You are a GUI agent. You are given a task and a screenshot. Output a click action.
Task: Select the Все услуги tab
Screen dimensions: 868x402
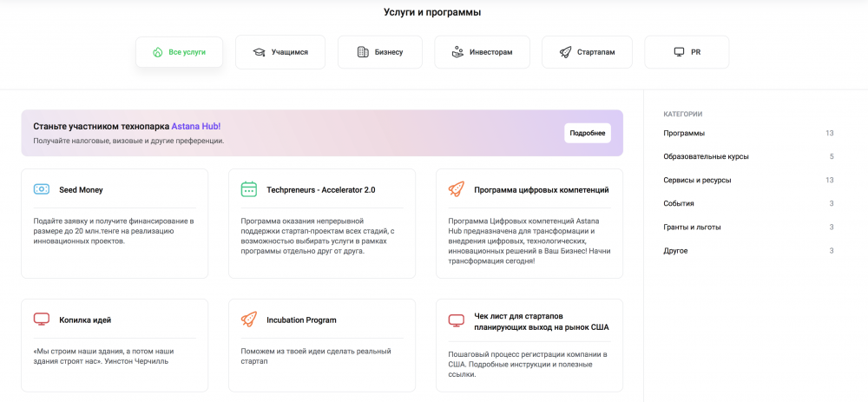pyautogui.click(x=179, y=52)
